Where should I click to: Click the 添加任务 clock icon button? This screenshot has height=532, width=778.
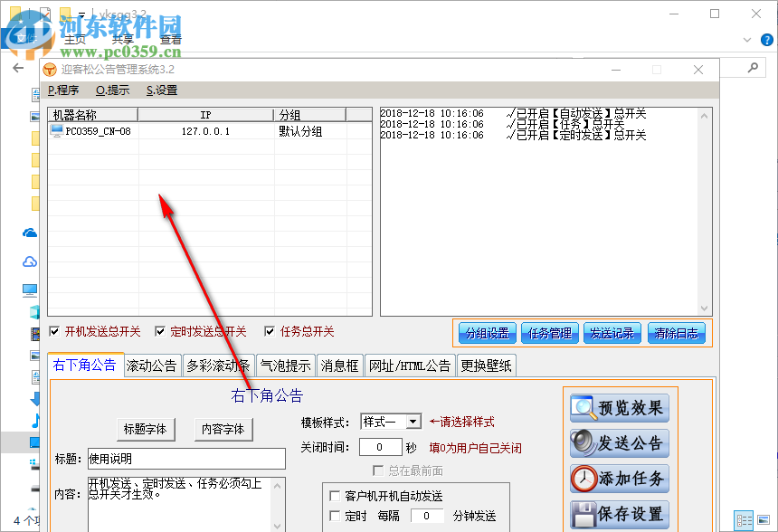pyautogui.click(x=619, y=478)
